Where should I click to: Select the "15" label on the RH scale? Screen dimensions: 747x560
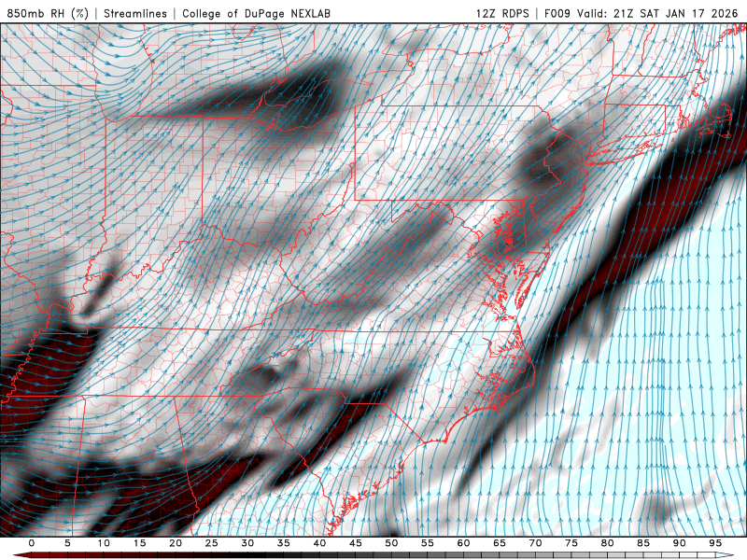pos(139,543)
